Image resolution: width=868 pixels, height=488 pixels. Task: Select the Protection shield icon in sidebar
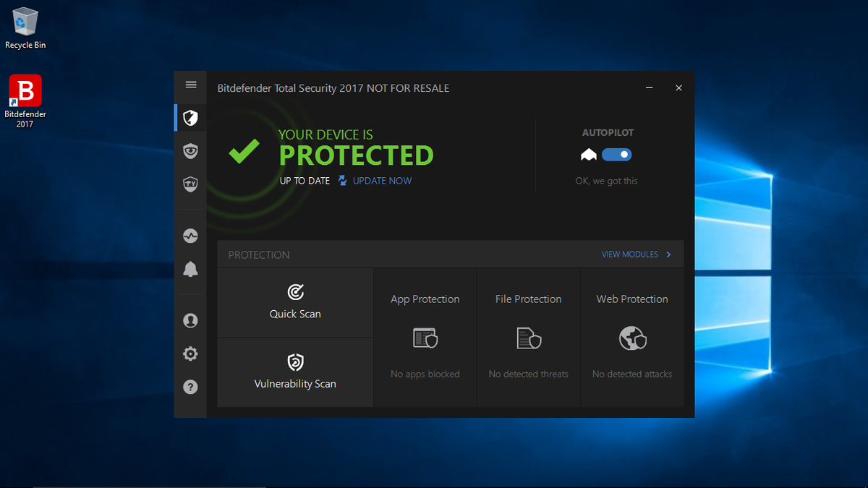pyautogui.click(x=190, y=118)
